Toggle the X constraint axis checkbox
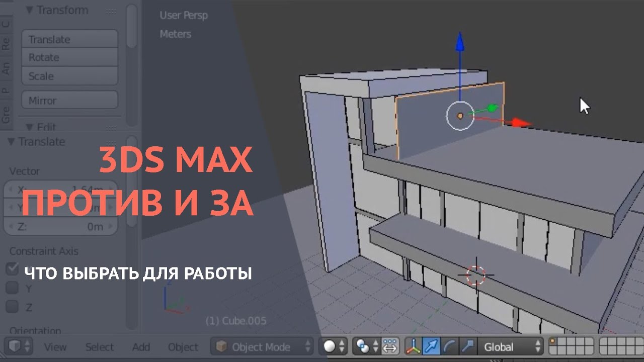This screenshot has height=362, width=644. (x=12, y=269)
